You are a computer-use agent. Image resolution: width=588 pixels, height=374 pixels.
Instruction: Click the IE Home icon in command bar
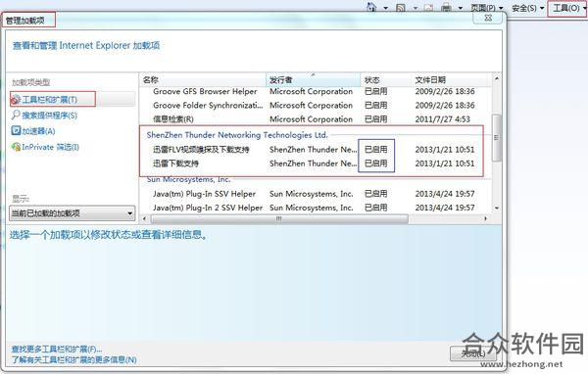(371, 7)
